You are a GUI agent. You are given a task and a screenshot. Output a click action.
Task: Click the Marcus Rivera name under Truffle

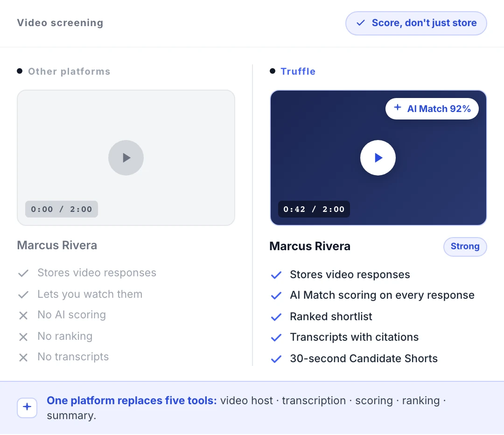point(310,246)
